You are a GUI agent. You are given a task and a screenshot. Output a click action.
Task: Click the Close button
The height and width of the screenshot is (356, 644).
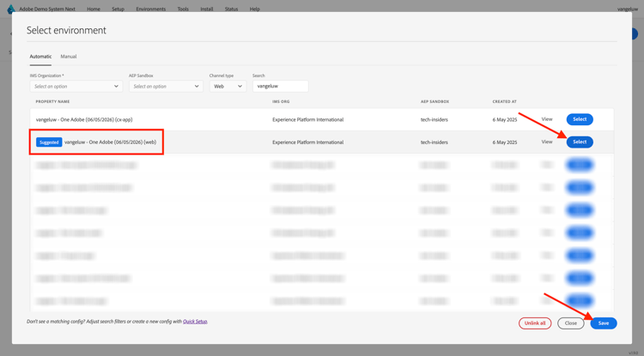tap(570, 323)
